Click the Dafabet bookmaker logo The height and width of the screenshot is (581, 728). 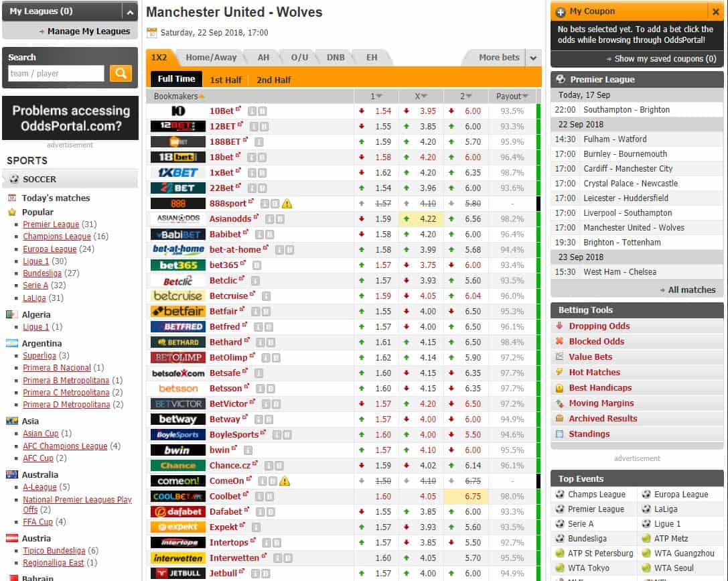178,512
